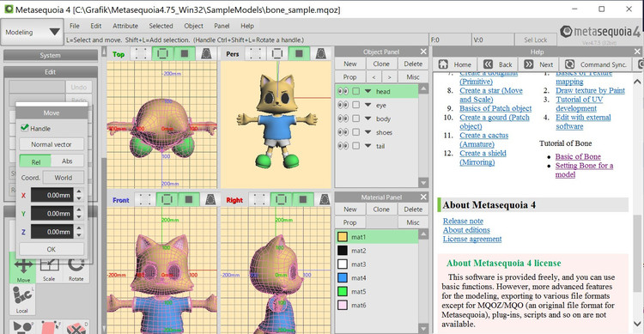This screenshot has height=334, width=644.
Task: Open the File menu
Action: (x=75, y=26)
